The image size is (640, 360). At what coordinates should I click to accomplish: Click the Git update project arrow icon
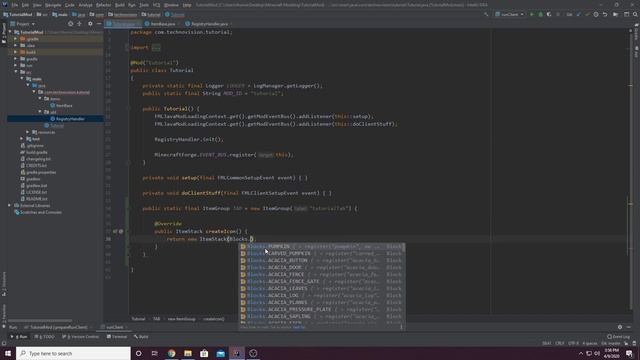coord(579,14)
